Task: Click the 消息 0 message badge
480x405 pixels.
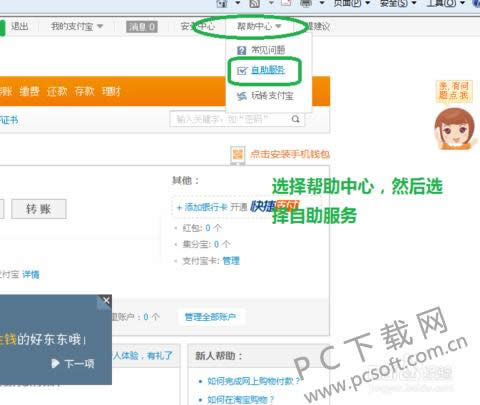Action: pos(142,27)
